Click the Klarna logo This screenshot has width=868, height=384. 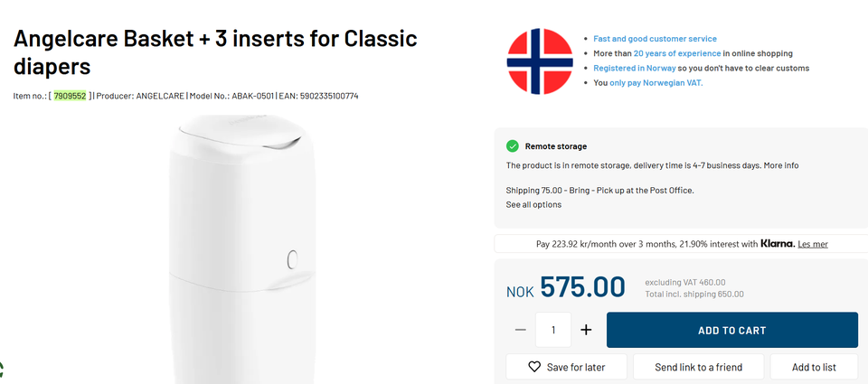[778, 243]
